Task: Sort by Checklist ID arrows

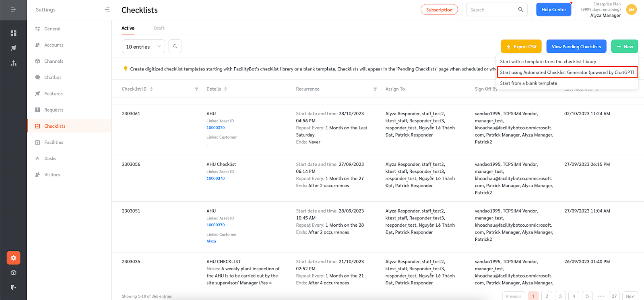Action: 151,89
